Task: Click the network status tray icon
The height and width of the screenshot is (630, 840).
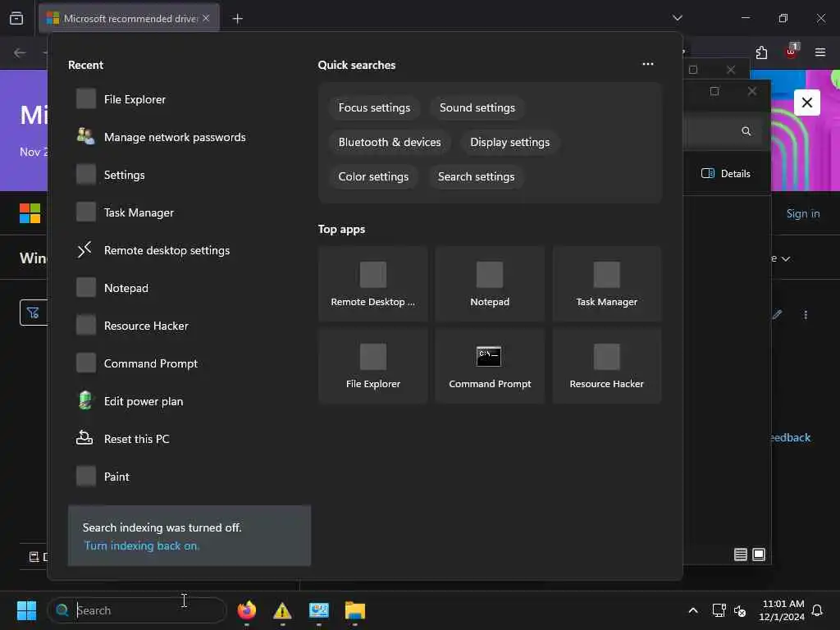Action: click(719, 610)
